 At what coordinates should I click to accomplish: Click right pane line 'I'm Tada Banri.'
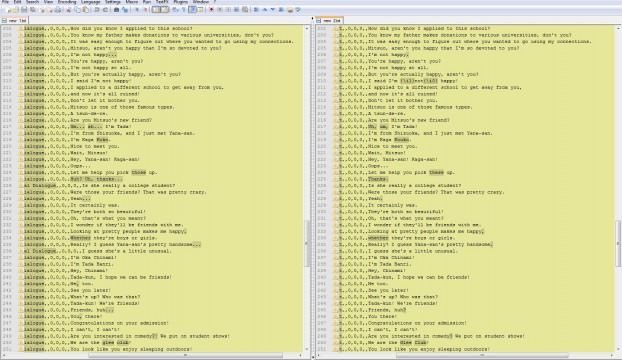[390, 264]
